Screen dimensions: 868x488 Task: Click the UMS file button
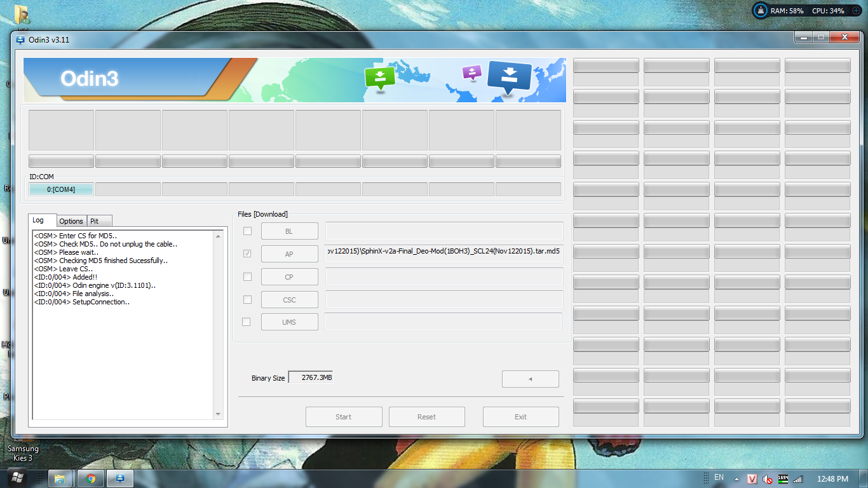click(288, 322)
